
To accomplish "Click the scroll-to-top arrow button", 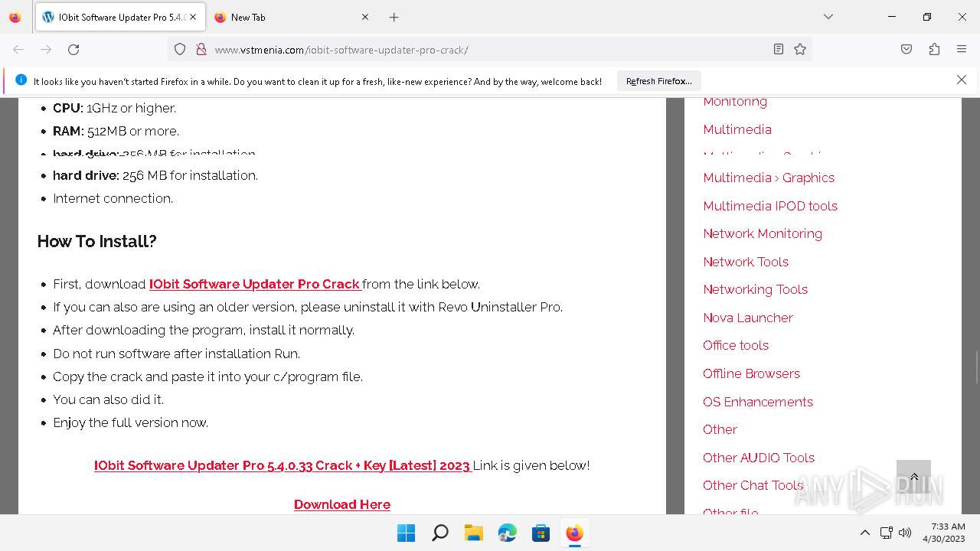I will point(913,477).
